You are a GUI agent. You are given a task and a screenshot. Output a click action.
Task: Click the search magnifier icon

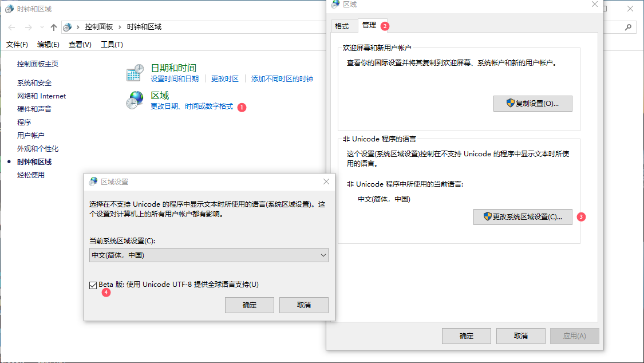coord(628,27)
